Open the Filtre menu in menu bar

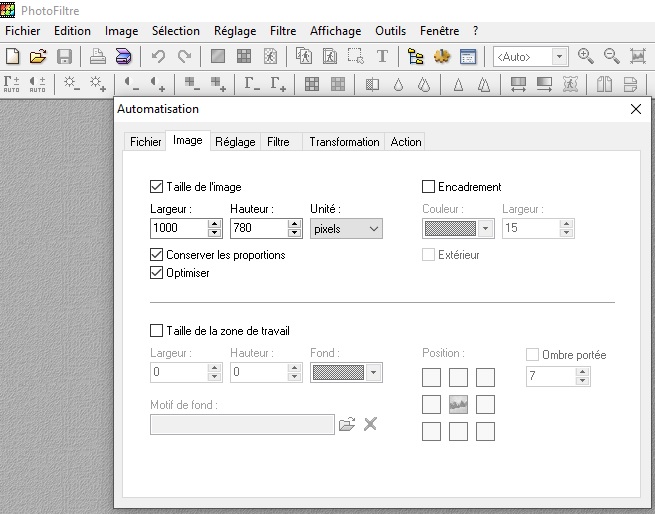point(282,31)
